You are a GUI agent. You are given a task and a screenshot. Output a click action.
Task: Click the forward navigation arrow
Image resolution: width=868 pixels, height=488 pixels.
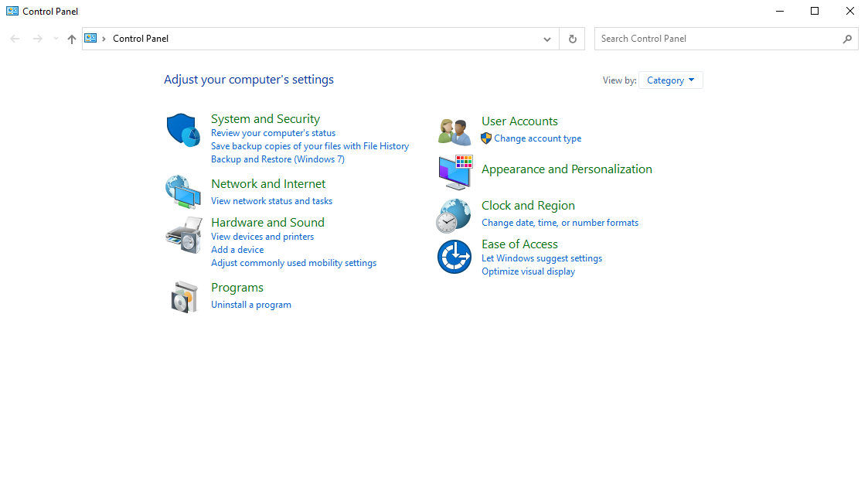point(37,39)
